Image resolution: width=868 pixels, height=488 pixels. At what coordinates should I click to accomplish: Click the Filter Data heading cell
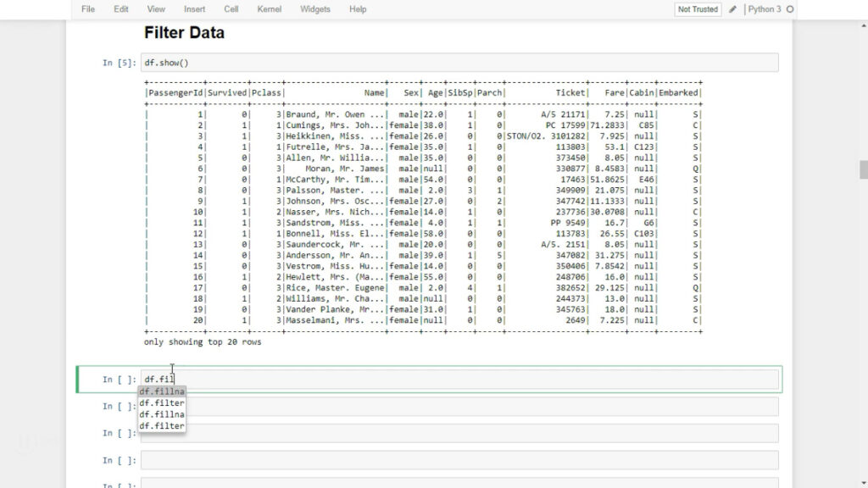[184, 33]
